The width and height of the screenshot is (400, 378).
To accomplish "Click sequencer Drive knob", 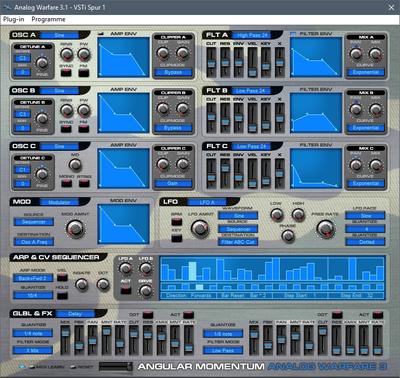I will (x=145, y=291).
